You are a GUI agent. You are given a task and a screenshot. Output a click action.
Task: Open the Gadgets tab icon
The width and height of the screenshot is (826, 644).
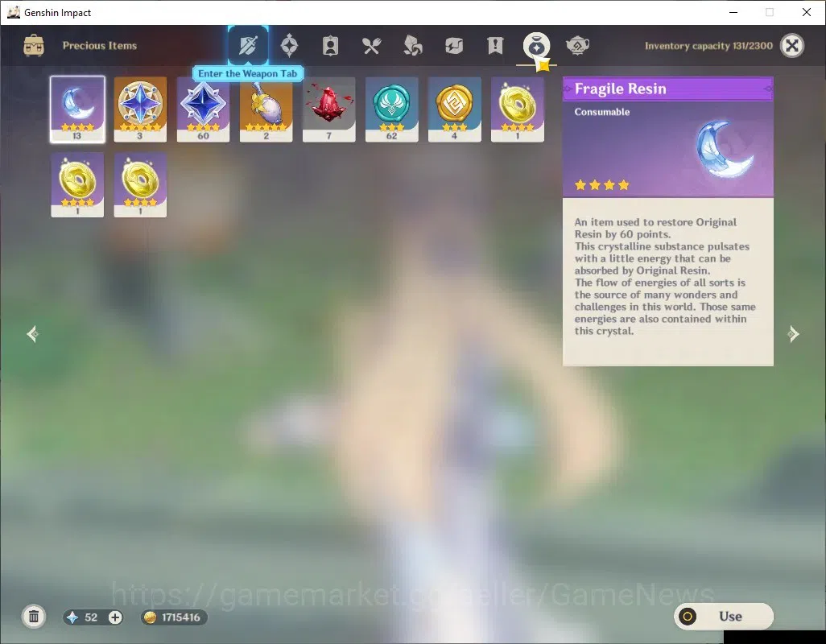[x=453, y=46]
